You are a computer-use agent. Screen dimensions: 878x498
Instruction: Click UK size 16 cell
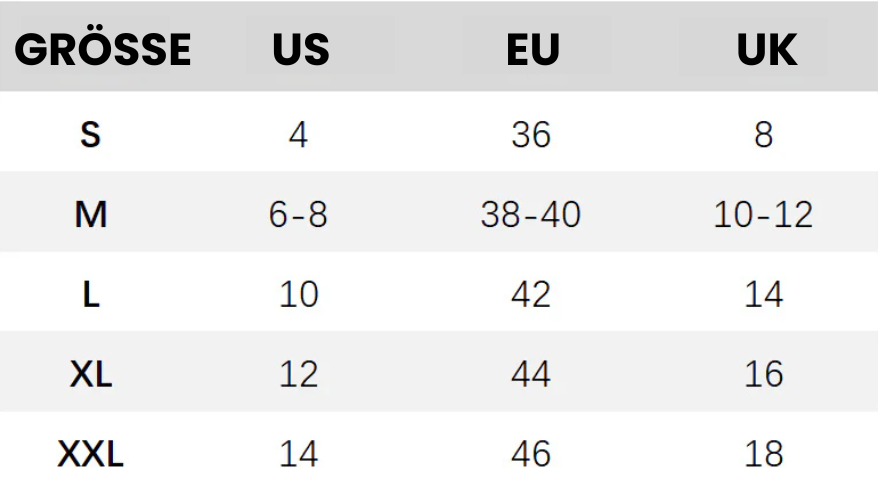pyautogui.click(x=764, y=374)
